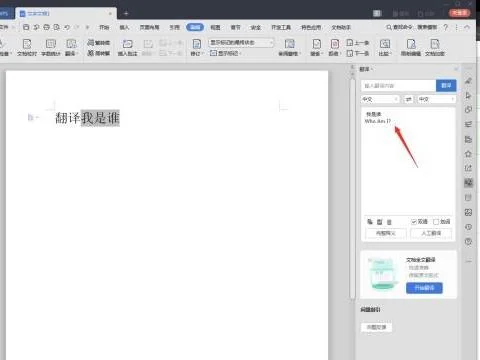
Task: Click the Human Translation button (人工翻译)
Action: pos(431,233)
